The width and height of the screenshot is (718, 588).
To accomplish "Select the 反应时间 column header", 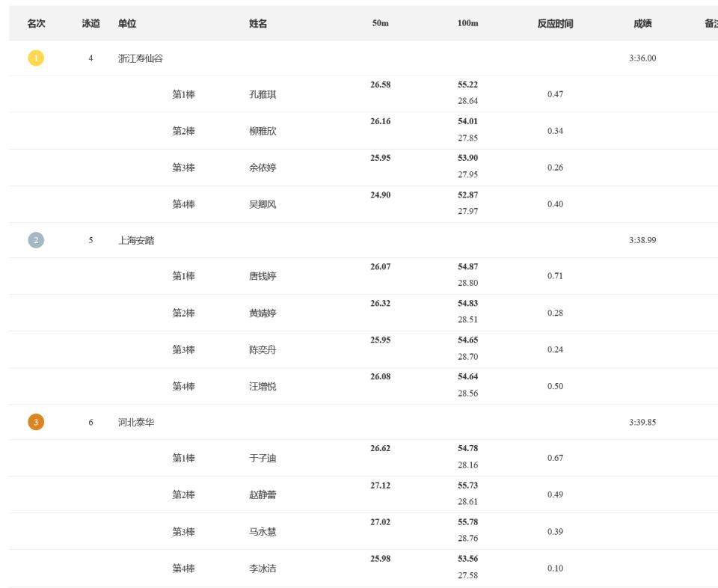I will coord(555,23).
